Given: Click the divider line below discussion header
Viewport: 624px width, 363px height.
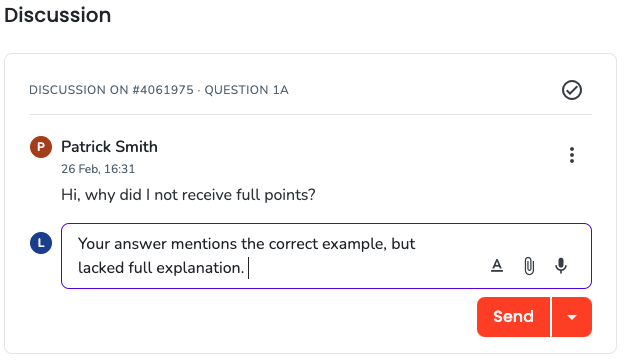Looking at the screenshot, I should coord(310,115).
